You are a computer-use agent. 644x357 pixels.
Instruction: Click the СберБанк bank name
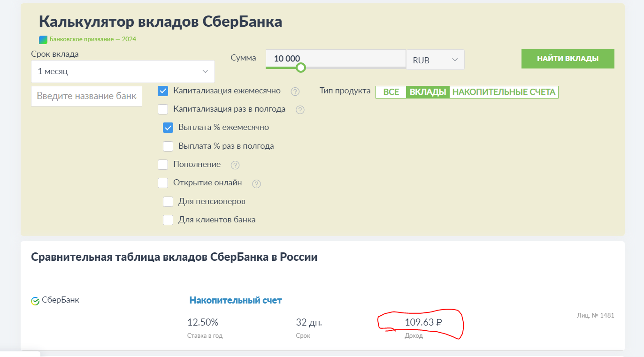pos(61,300)
